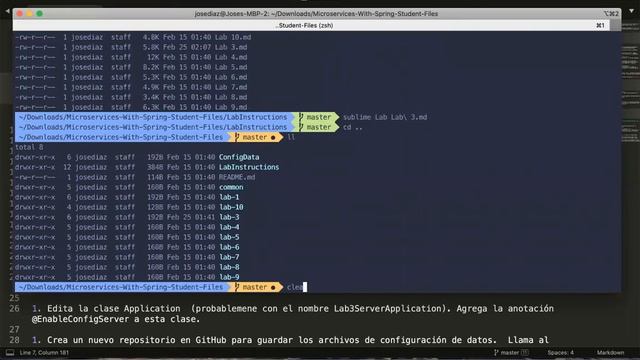The width and height of the screenshot is (640, 360).
Task: Click the lab-6 directory name
Action: click(x=229, y=247)
